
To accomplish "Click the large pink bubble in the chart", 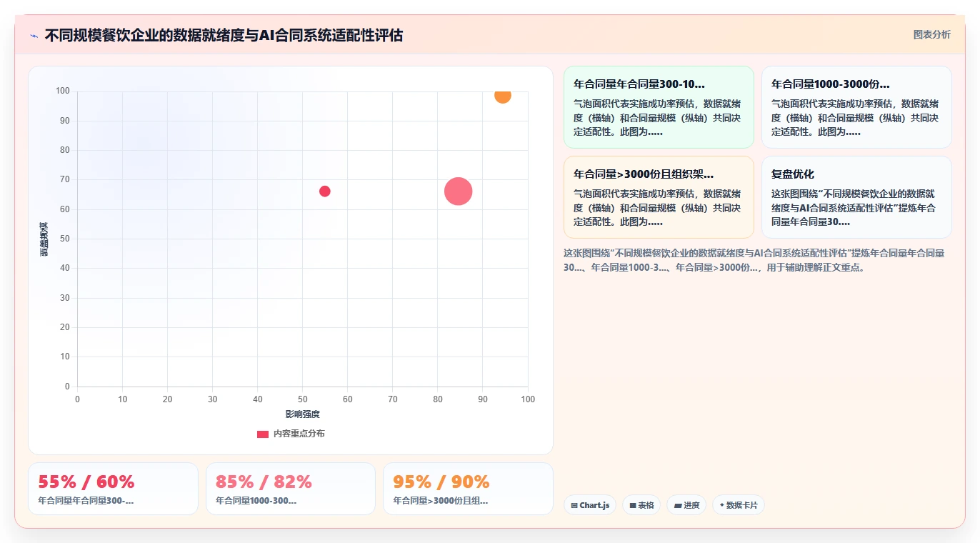I will (458, 191).
